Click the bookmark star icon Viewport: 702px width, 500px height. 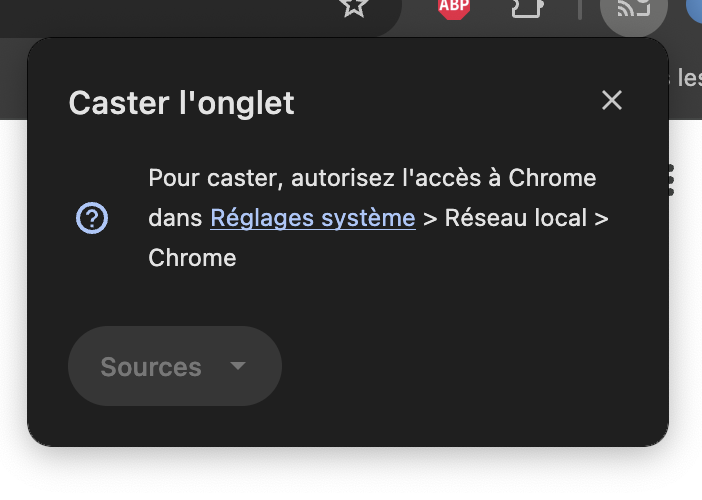coord(353,7)
